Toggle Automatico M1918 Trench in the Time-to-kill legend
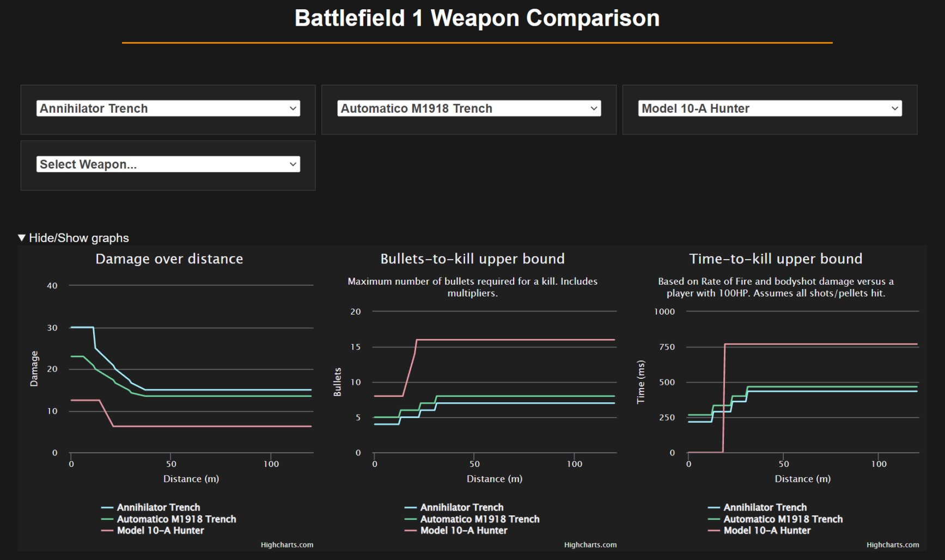 point(776,519)
